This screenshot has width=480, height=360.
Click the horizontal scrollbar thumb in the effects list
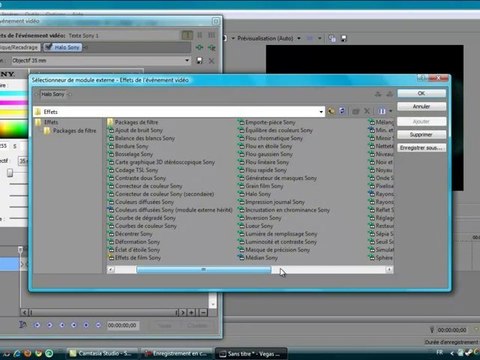pos(204,270)
